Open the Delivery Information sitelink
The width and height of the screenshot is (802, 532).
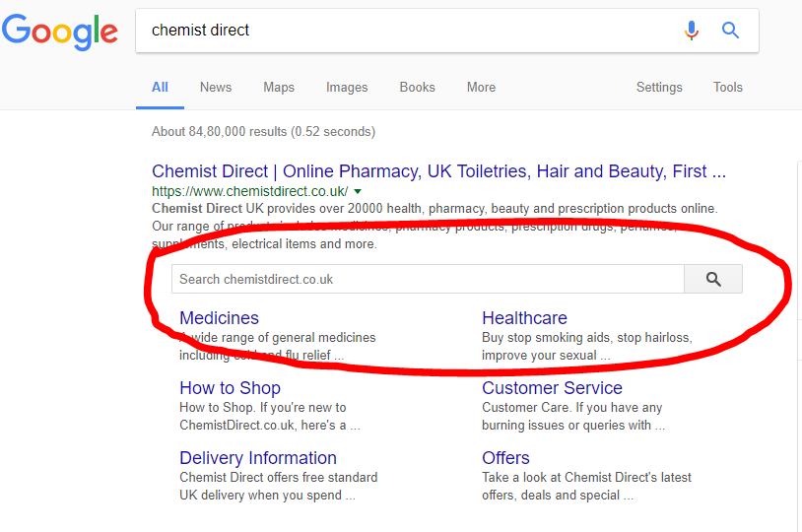coord(258,458)
